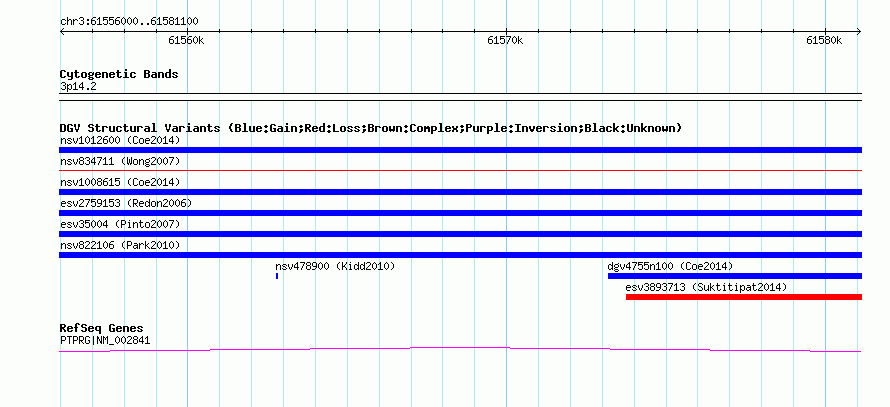Screen dimensions: 890x407
Task: Click the PTPRG|NM_002841 gene label
Action: click(105, 341)
